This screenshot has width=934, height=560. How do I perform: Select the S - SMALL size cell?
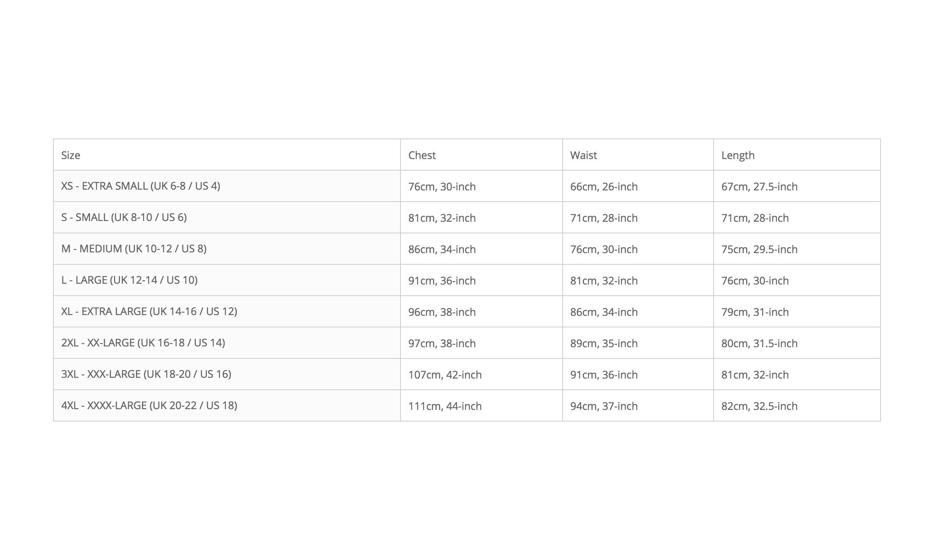[x=124, y=217]
